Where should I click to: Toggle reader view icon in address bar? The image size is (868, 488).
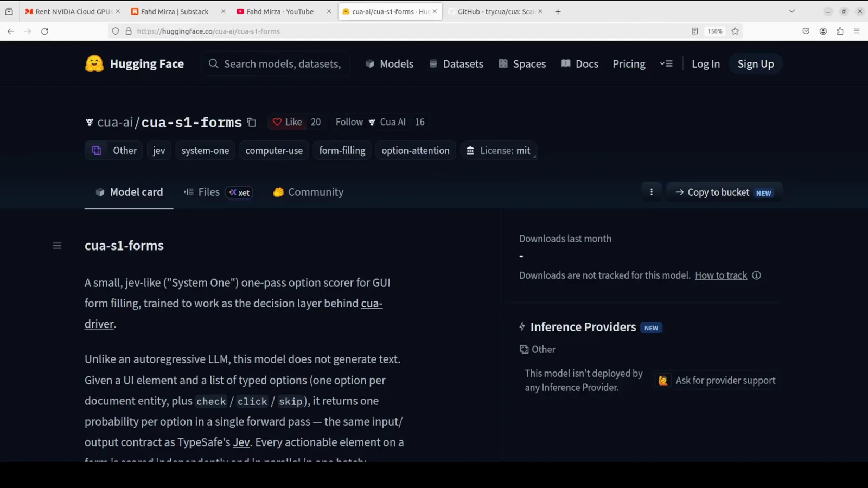(x=694, y=31)
